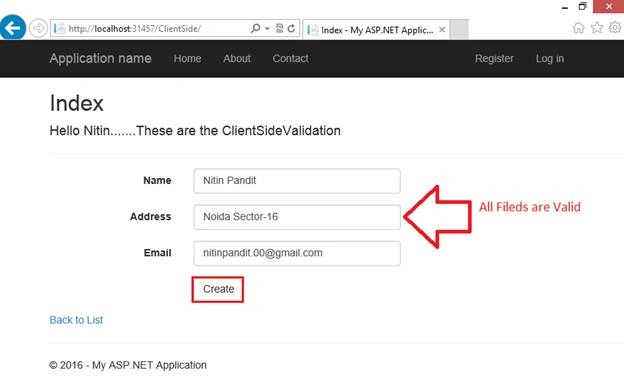624x379 pixels.
Task: Open the Favorites star icon
Action: [597, 27]
